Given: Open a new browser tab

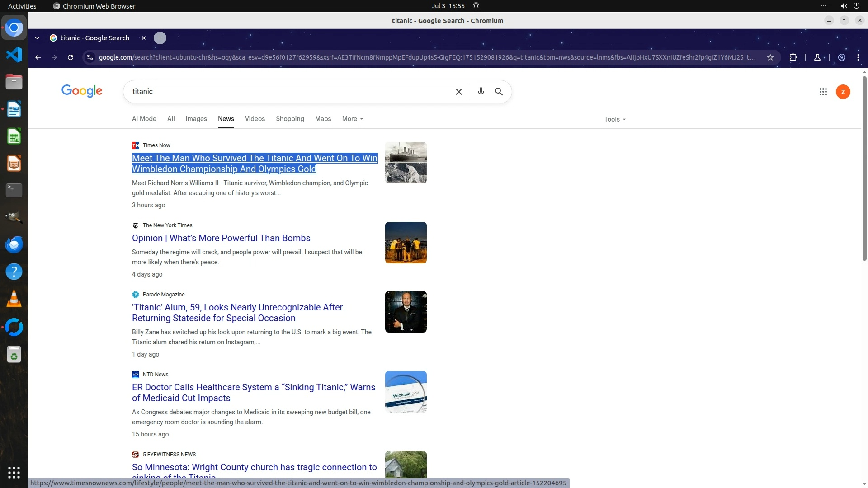Looking at the screenshot, I should [160, 38].
